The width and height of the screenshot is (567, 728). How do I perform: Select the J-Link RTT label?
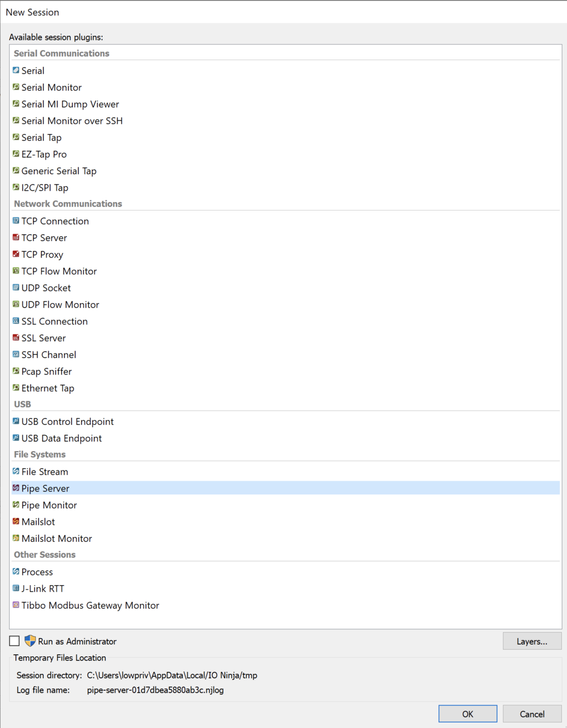(43, 589)
